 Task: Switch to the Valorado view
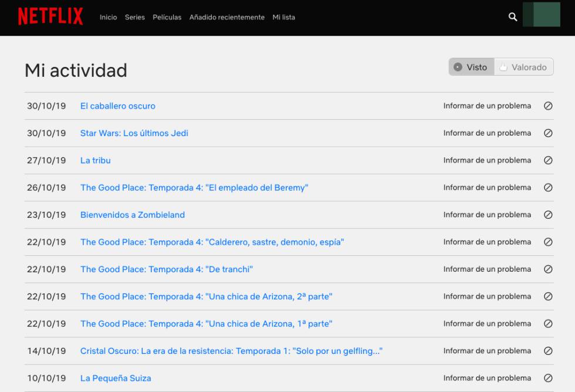[x=523, y=67]
